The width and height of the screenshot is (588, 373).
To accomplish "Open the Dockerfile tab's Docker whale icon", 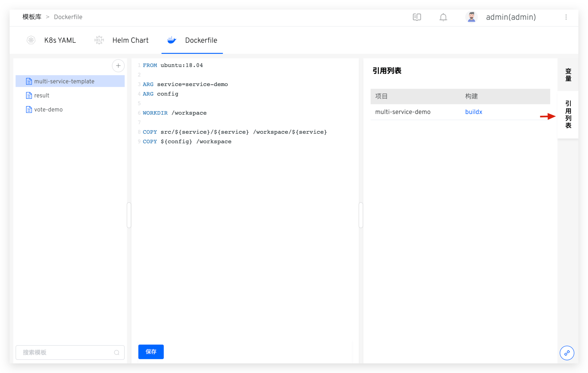I will coord(172,40).
